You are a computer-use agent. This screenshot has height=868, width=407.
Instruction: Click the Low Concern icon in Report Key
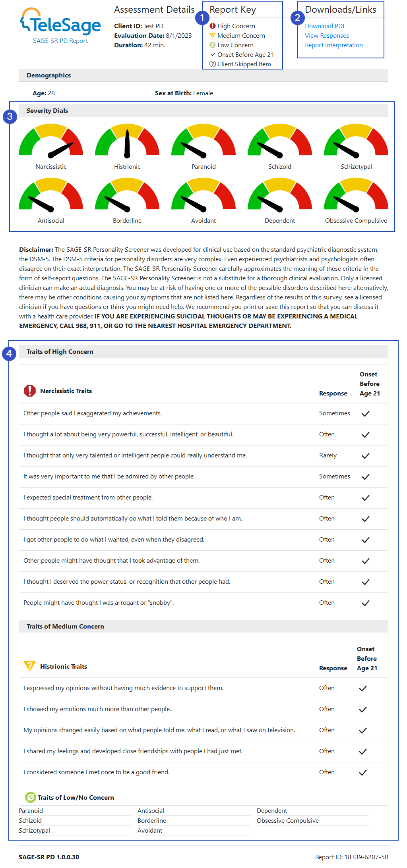click(x=213, y=45)
